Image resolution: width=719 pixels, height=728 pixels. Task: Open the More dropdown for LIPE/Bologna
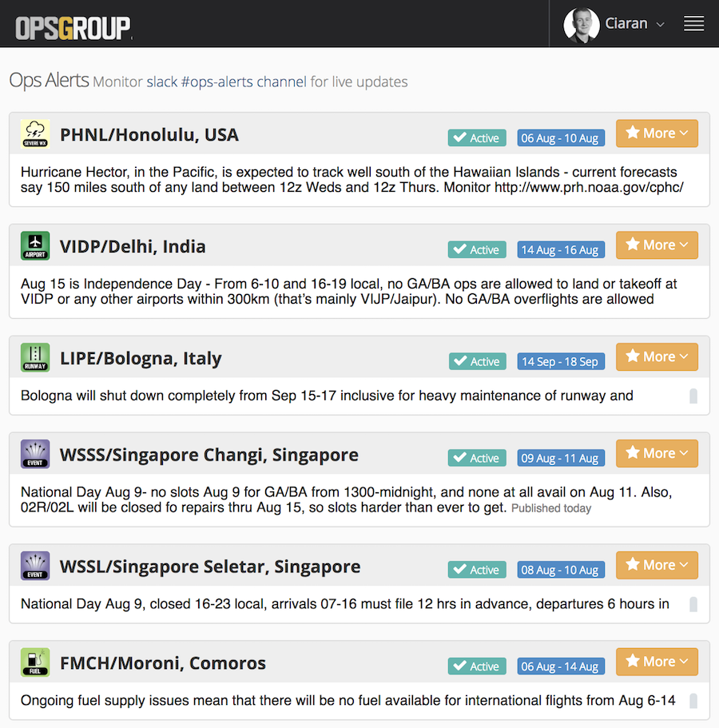pyautogui.click(x=657, y=357)
